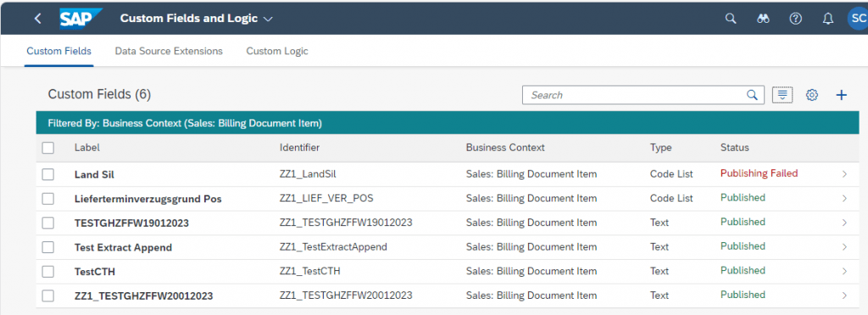Check the Lieferterminverzugsgrund Pos row checkbox

click(x=48, y=198)
